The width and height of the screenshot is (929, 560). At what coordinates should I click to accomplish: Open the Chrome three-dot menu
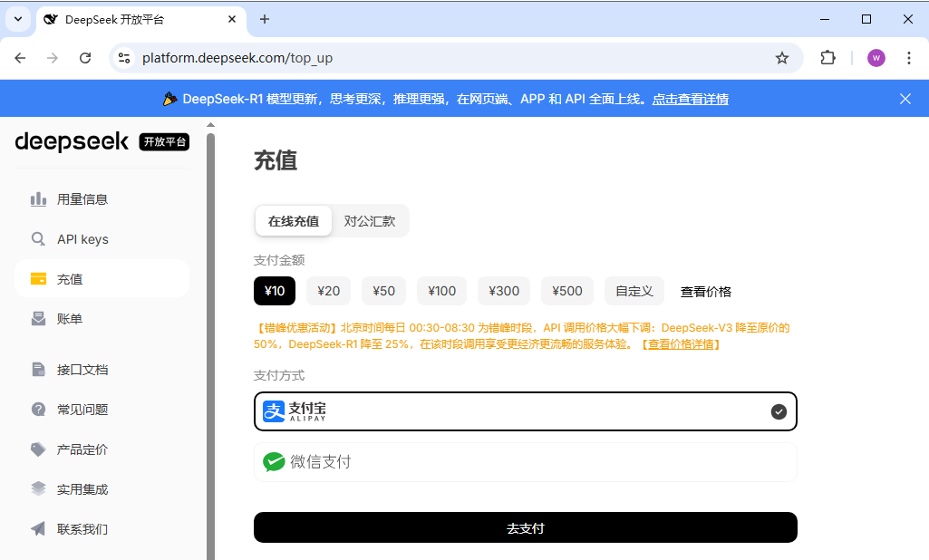point(909,58)
